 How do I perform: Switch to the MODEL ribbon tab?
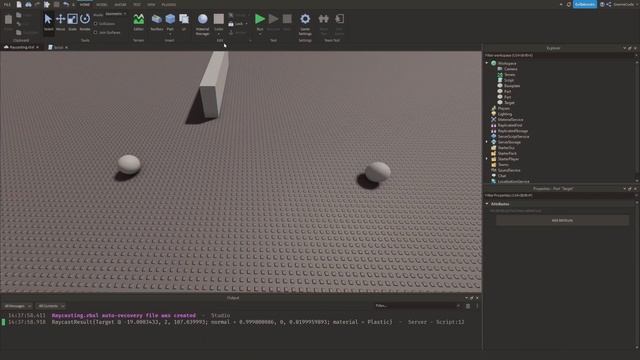tap(102, 4)
